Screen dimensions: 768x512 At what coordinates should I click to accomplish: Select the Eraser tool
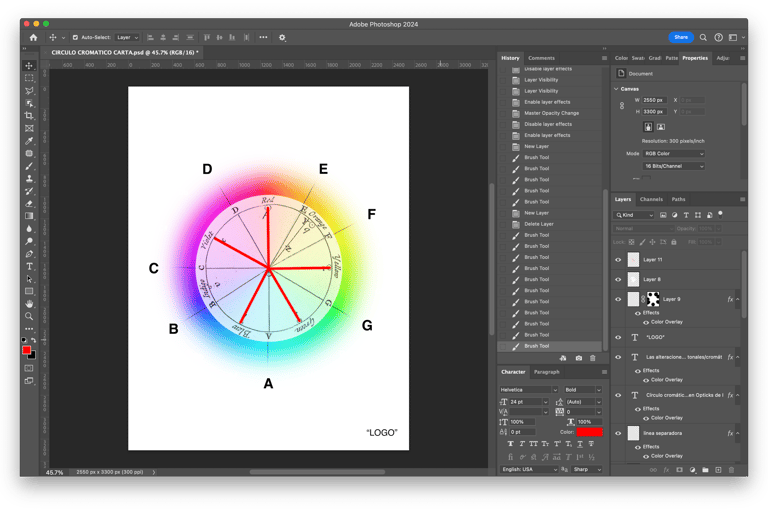29,204
